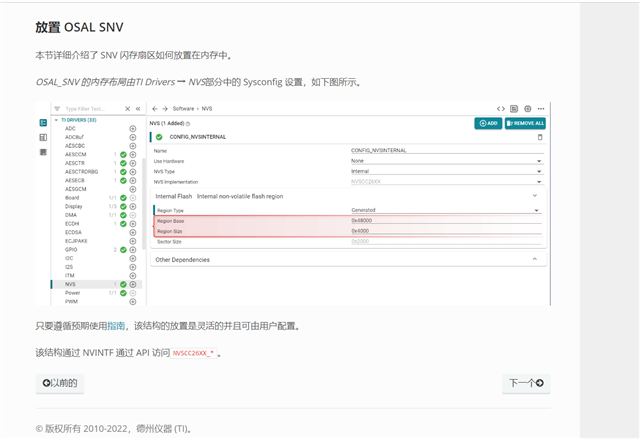Viewport: 640px width, 439px height.
Task: Delete CONFIG_NVSINTERNAL with trash icon
Action: 540,137
